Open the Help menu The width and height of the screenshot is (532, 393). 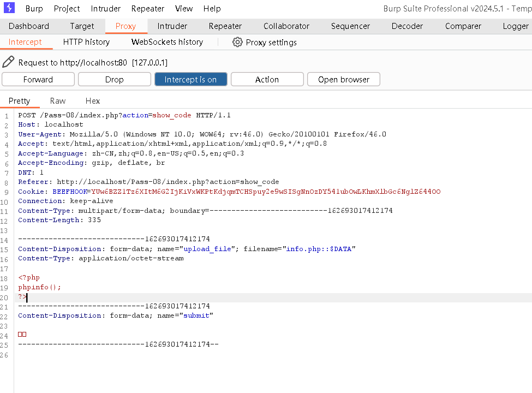[x=212, y=9]
